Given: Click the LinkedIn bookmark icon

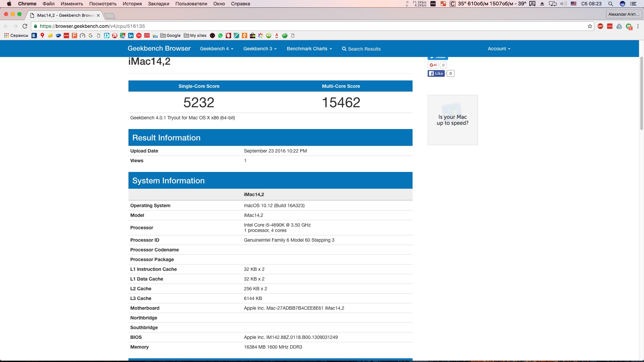Looking at the screenshot, I should pos(131,36).
